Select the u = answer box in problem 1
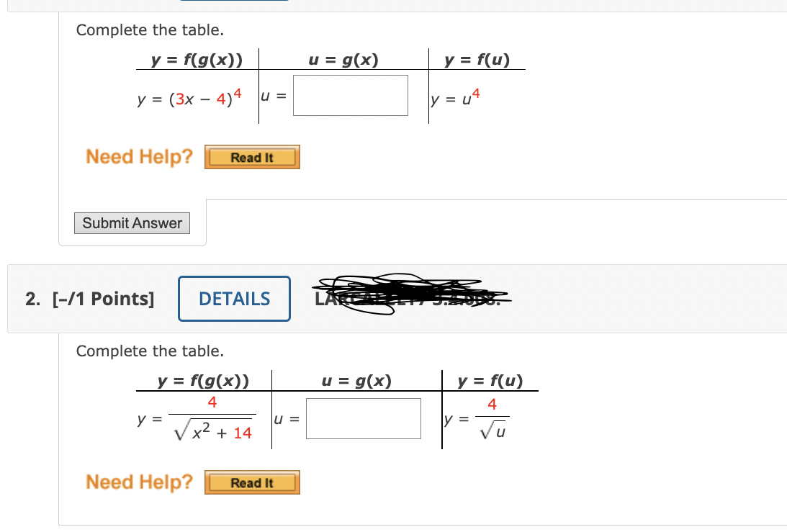The height and width of the screenshot is (532, 787). pyautogui.click(x=350, y=94)
